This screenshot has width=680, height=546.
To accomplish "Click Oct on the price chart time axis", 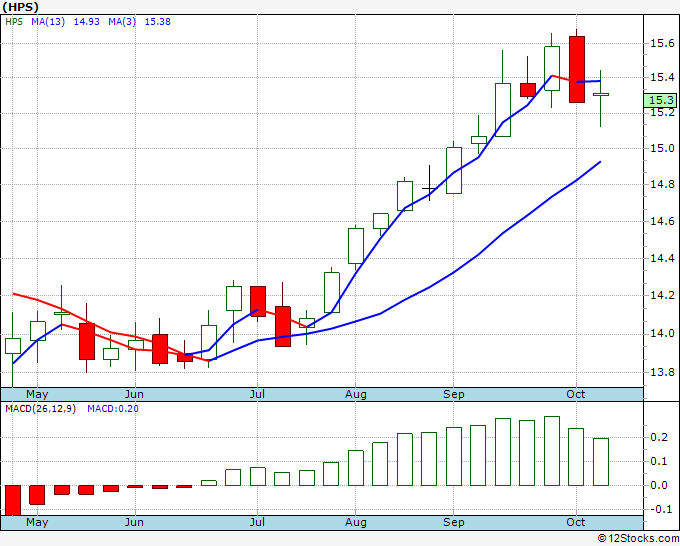I will [x=575, y=394].
